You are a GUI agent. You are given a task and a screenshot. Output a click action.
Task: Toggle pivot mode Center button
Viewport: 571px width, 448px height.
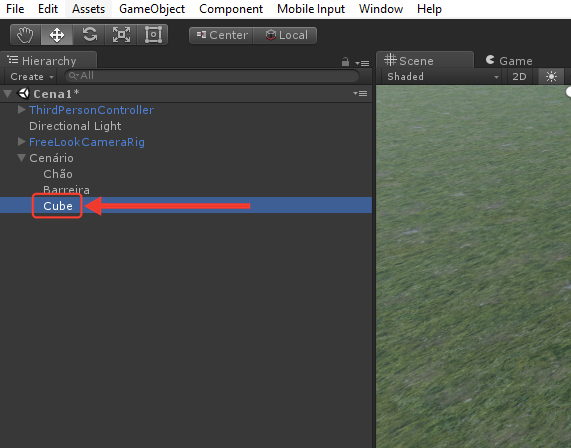tap(221, 35)
